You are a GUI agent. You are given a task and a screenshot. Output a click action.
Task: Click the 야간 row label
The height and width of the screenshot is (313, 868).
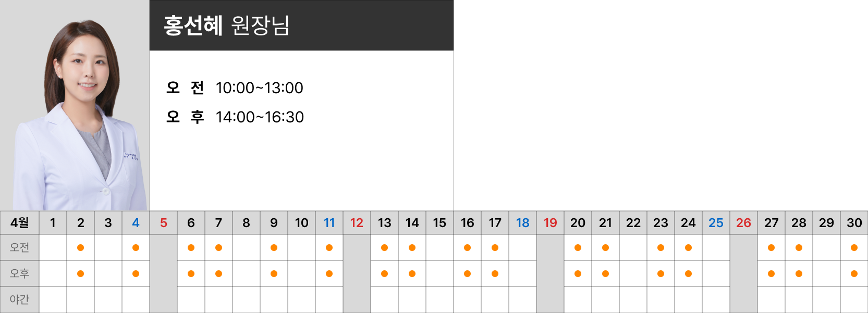(x=20, y=299)
